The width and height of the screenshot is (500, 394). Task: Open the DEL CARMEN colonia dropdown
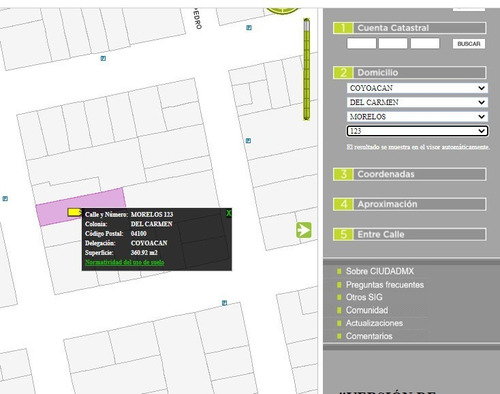[x=417, y=102]
